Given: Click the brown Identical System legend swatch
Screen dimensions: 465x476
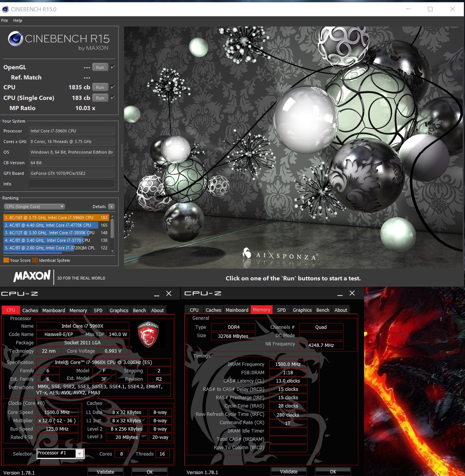Looking at the screenshot, I should click(35, 260).
